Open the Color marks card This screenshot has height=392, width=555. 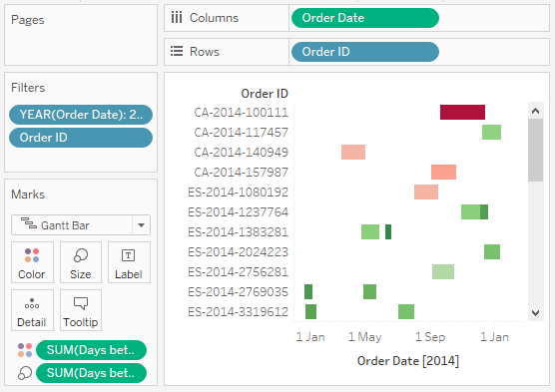coord(32,262)
